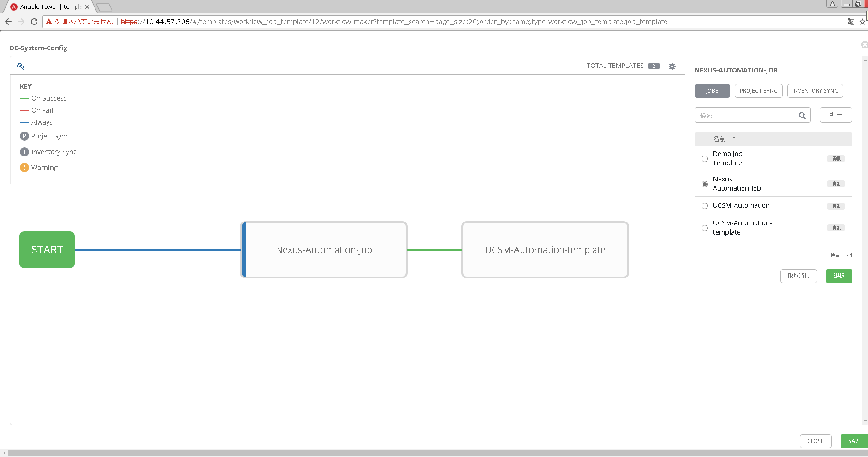Open the workflow settings gear icon
Screen dimensions: 868x457
coord(672,66)
